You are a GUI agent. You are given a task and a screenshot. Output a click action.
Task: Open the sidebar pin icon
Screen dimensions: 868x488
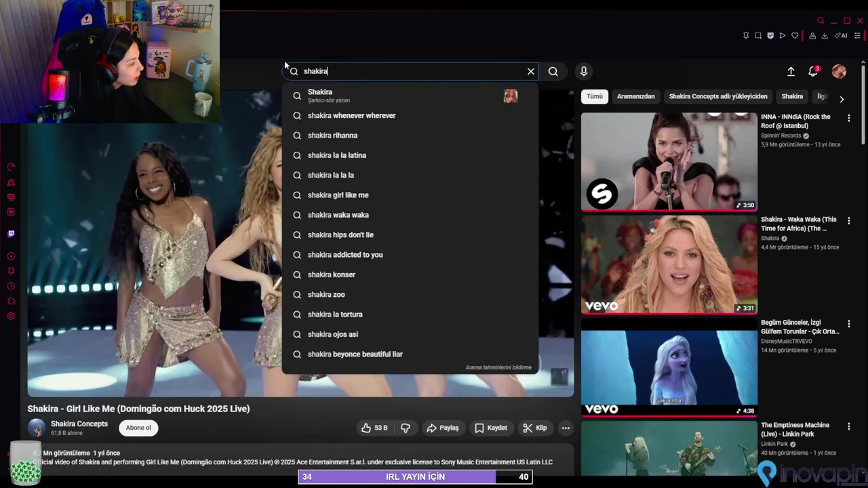point(11,271)
